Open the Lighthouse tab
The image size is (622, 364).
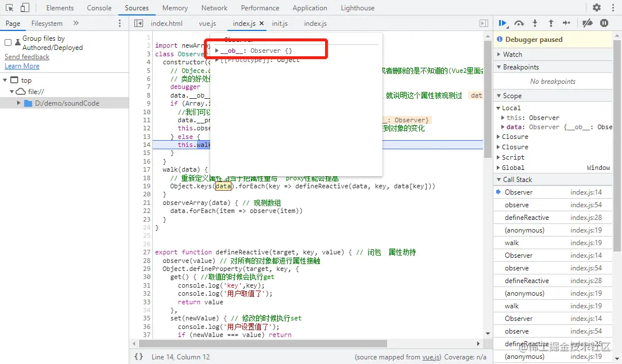[357, 8]
